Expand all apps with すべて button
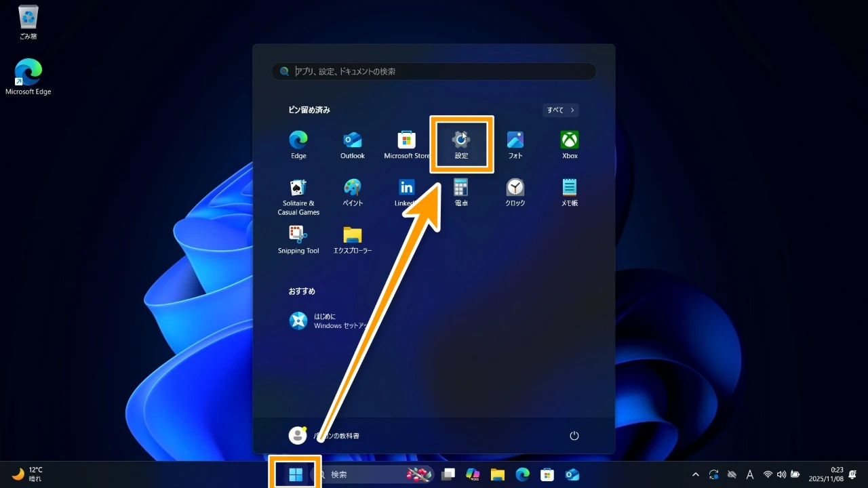 click(x=561, y=110)
